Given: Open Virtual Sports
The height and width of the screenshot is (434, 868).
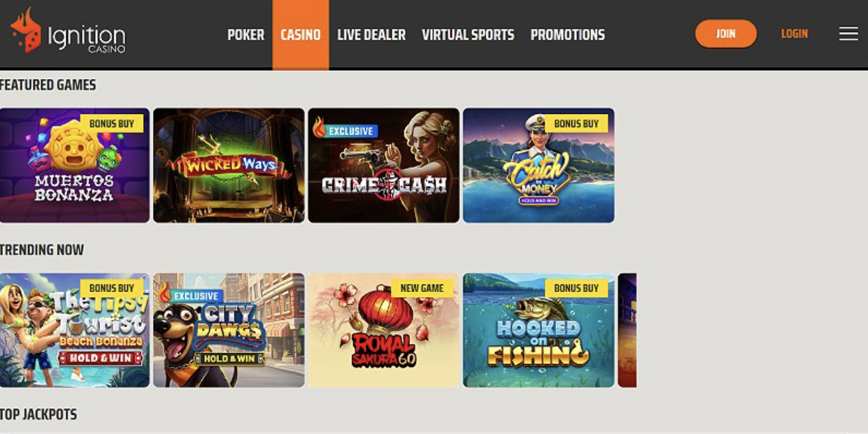Looking at the screenshot, I should (x=468, y=34).
